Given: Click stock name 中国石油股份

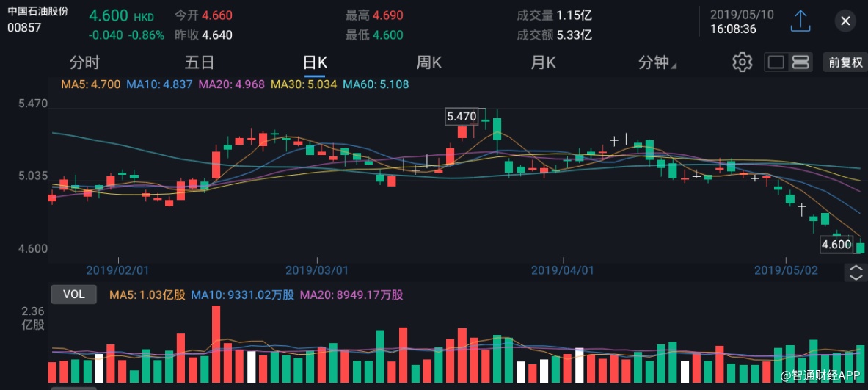Looking at the screenshot, I should (37, 10).
